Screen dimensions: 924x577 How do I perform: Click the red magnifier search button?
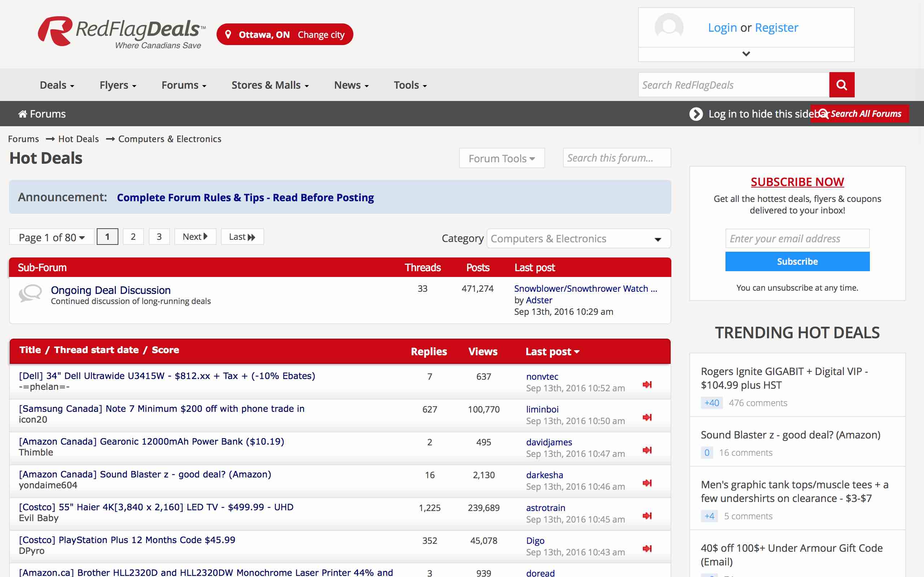842,85
